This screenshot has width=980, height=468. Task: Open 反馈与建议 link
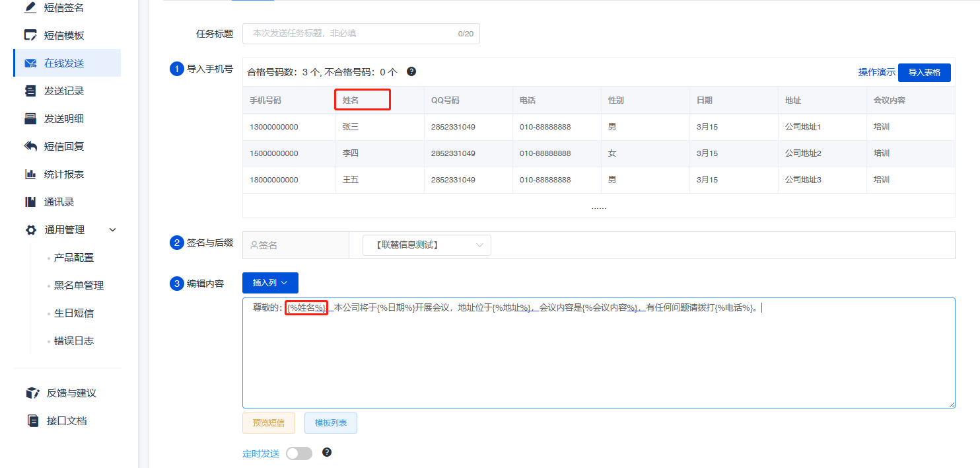pyautogui.click(x=71, y=393)
